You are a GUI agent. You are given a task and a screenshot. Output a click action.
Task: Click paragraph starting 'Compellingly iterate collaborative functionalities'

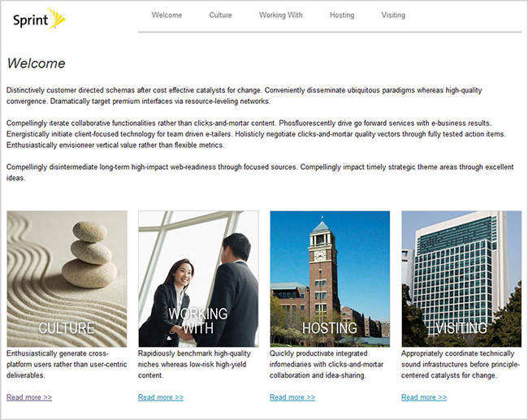tap(256, 134)
